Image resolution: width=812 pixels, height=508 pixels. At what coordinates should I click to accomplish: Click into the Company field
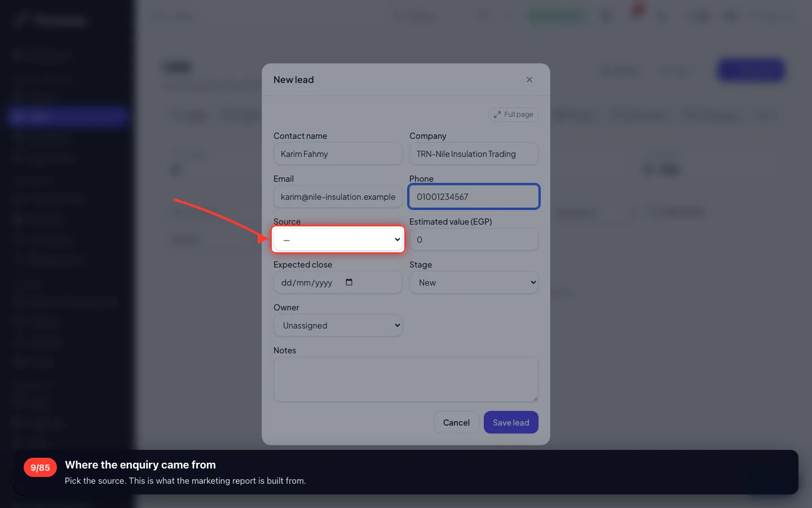coord(474,154)
